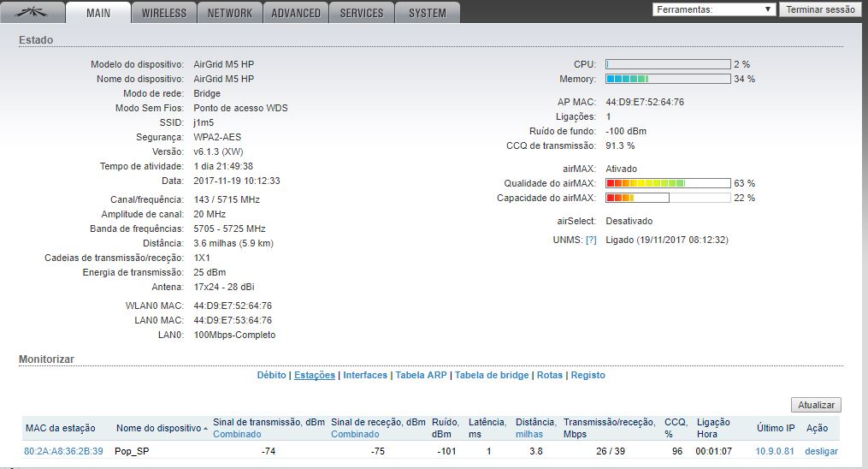
Task: Select the AP MAC value 44:D9:E7:52:64:76
Action: click(x=644, y=102)
